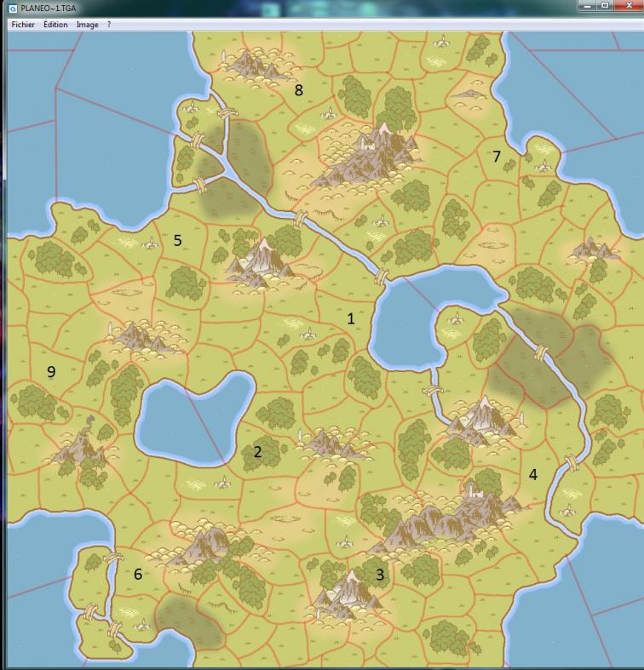Select the territory labeled 4
The image size is (644, 670).
pyautogui.click(x=533, y=475)
